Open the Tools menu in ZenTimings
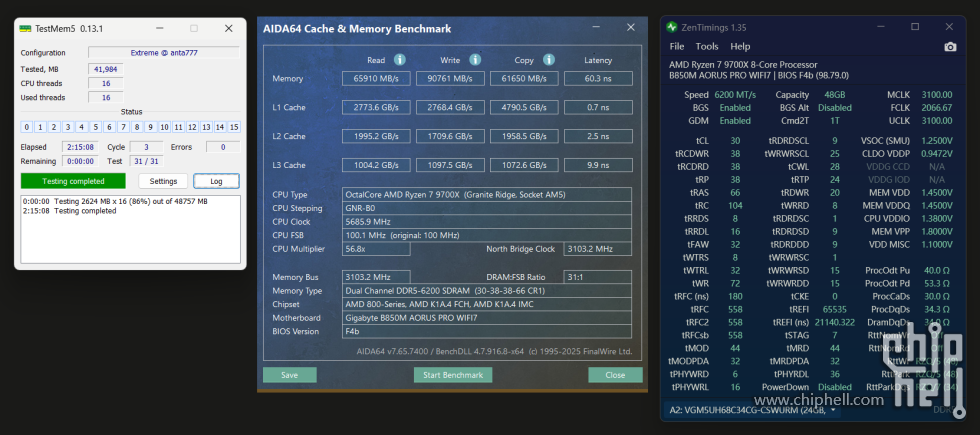This screenshot has width=980, height=435. [x=707, y=47]
